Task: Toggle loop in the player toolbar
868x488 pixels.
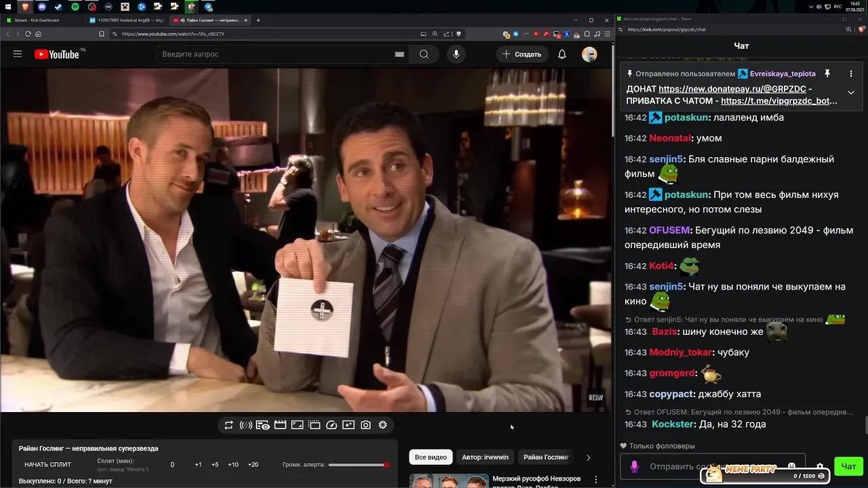Action: point(229,425)
